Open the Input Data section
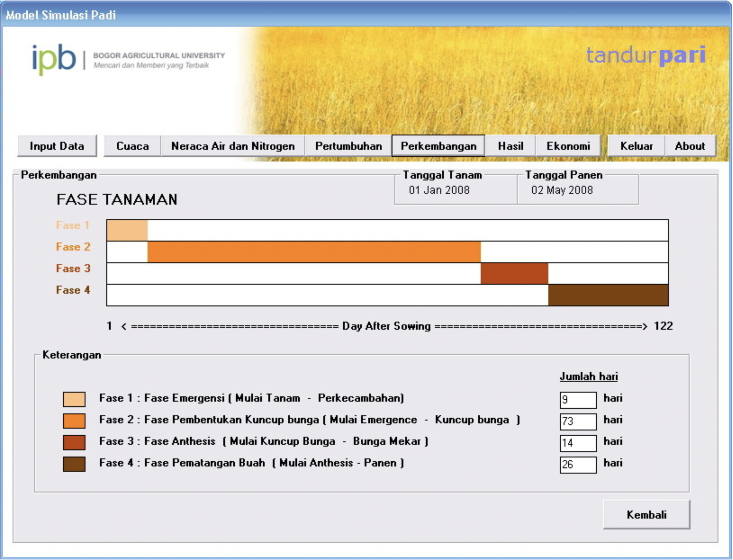The width and height of the screenshot is (733, 560). tap(57, 146)
